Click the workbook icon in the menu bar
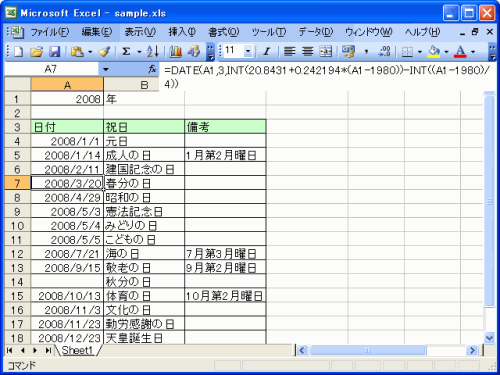 [x=16, y=32]
